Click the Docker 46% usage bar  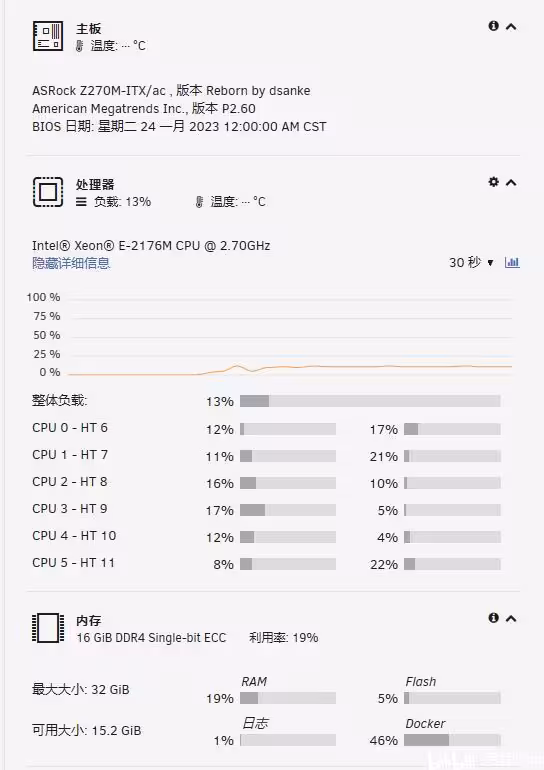point(452,740)
